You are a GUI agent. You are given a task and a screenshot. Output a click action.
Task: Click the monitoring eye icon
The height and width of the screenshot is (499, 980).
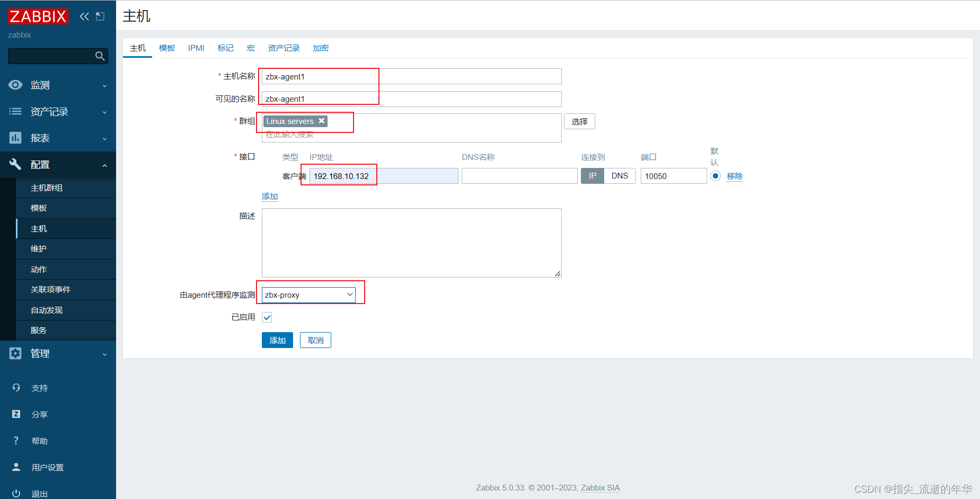click(x=15, y=85)
